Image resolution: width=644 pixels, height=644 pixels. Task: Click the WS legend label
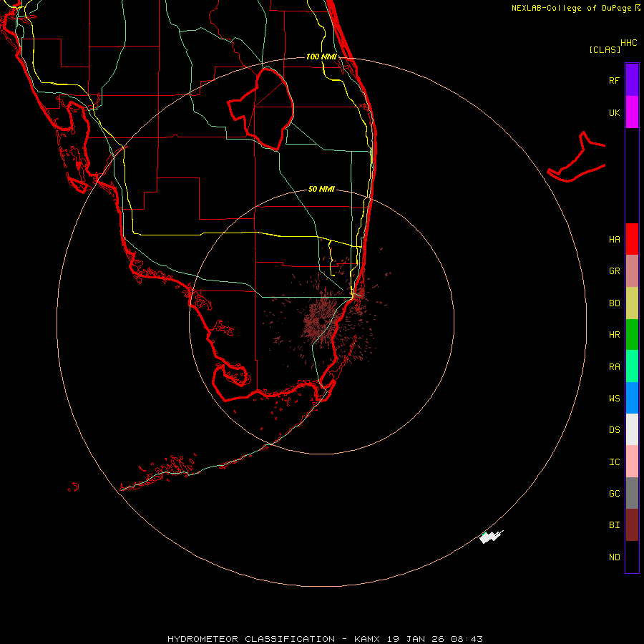click(614, 398)
